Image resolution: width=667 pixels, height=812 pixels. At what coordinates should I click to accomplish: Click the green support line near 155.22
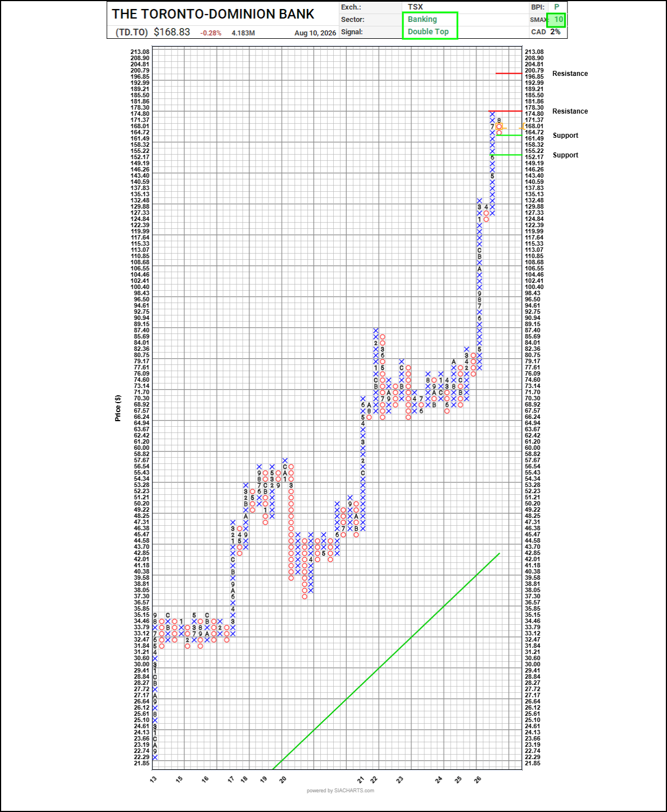505,155
